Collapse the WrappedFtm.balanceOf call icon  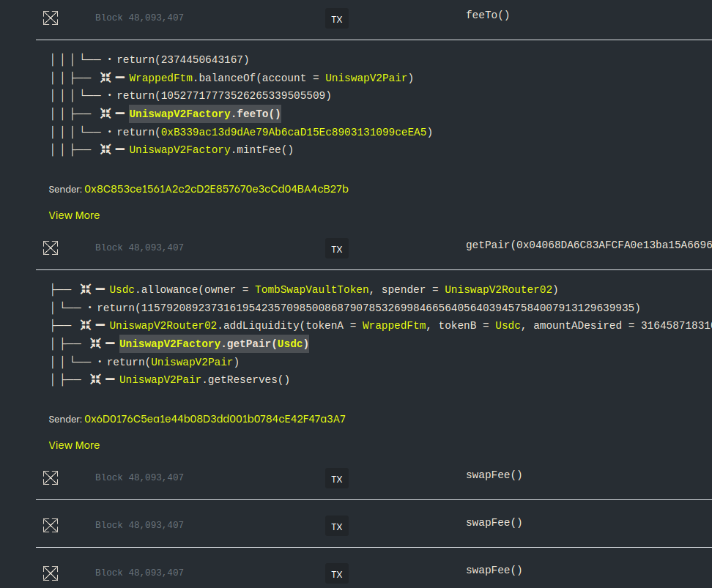click(105, 78)
